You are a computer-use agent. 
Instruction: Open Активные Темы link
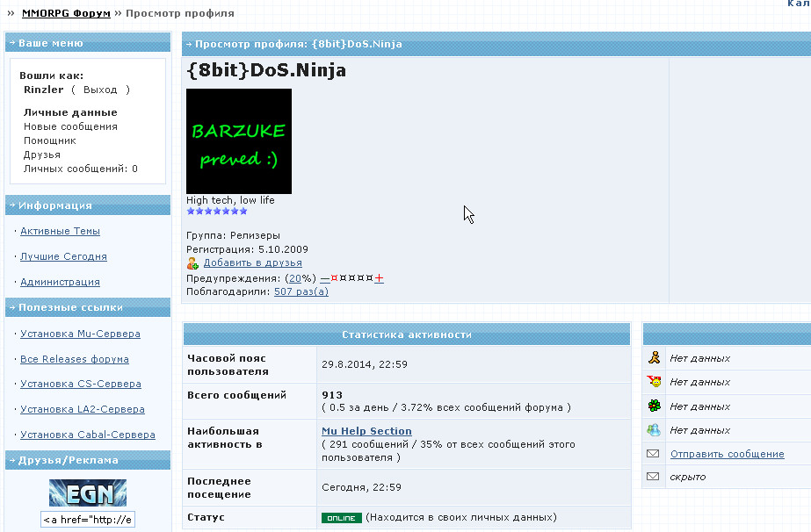click(60, 231)
